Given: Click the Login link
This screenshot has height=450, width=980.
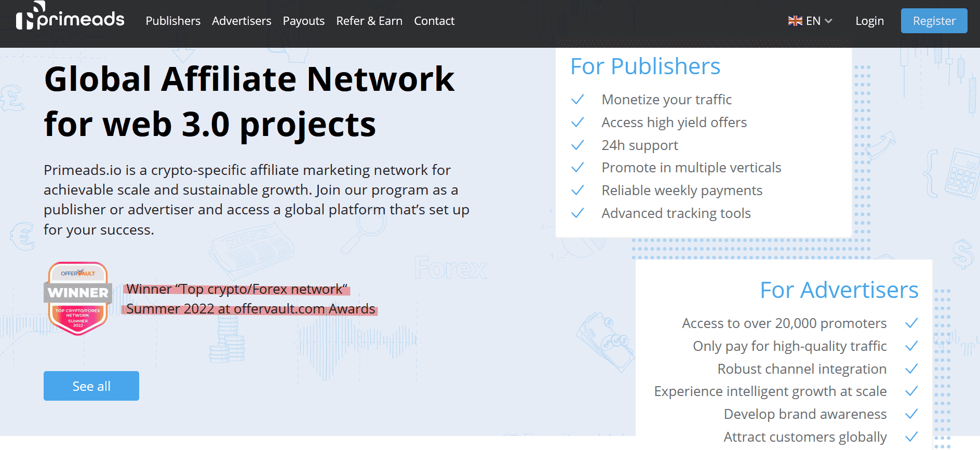Looking at the screenshot, I should click(869, 21).
